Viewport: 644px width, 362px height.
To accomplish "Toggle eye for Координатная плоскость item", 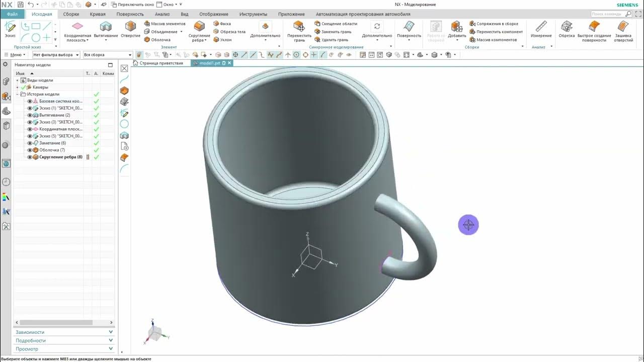I will 30,129.
